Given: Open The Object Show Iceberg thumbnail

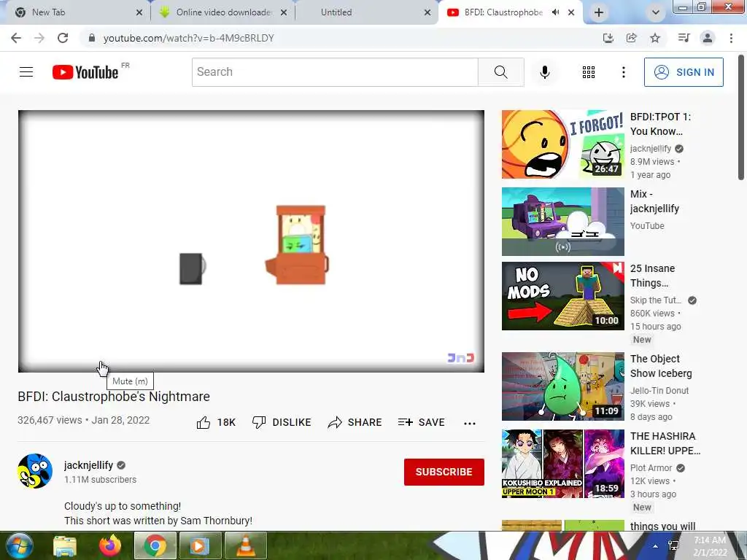Looking at the screenshot, I should pos(562,386).
